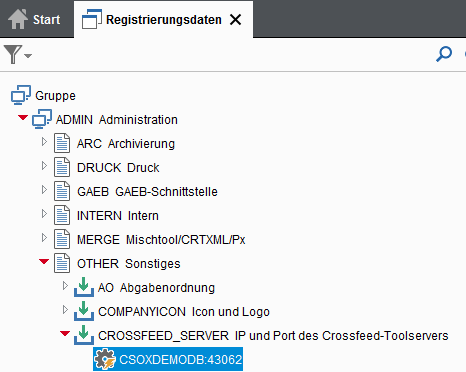This screenshot has width=466, height=372.
Task: Close the Registrierungsdaten tab
Action: click(x=236, y=20)
